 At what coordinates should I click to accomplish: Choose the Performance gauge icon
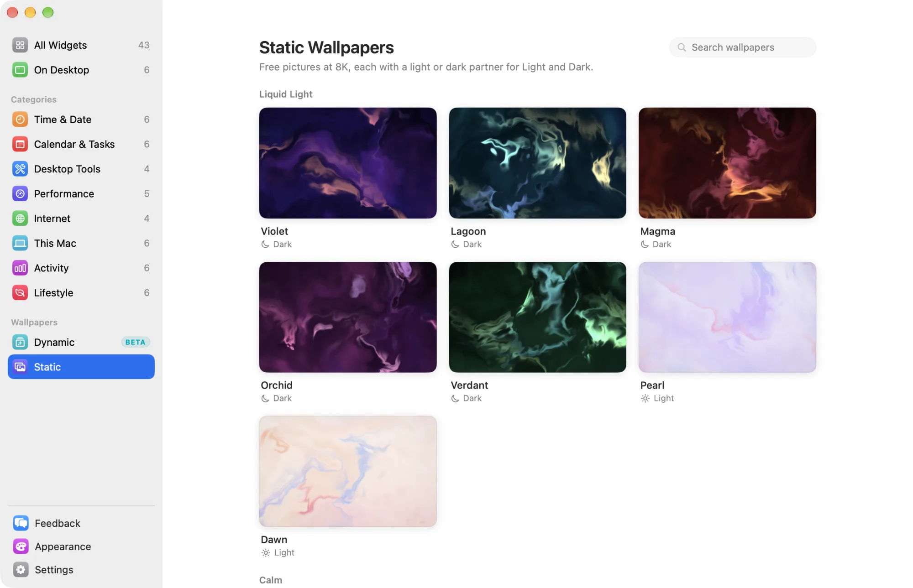point(20,194)
